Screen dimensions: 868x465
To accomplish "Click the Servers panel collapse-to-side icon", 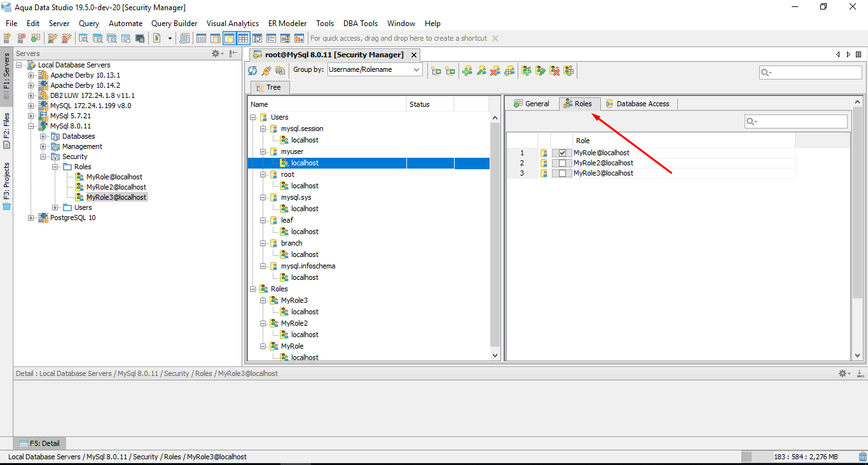I will [233, 53].
